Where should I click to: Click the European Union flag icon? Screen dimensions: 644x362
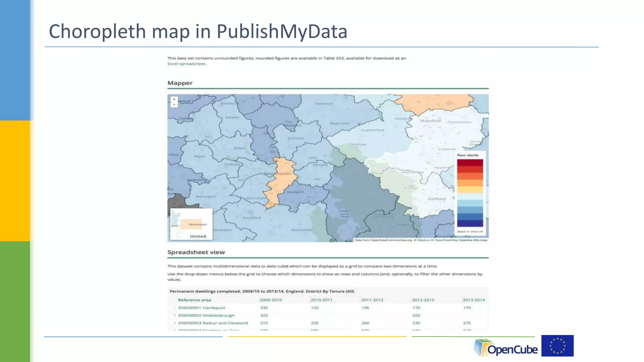[558, 346]
